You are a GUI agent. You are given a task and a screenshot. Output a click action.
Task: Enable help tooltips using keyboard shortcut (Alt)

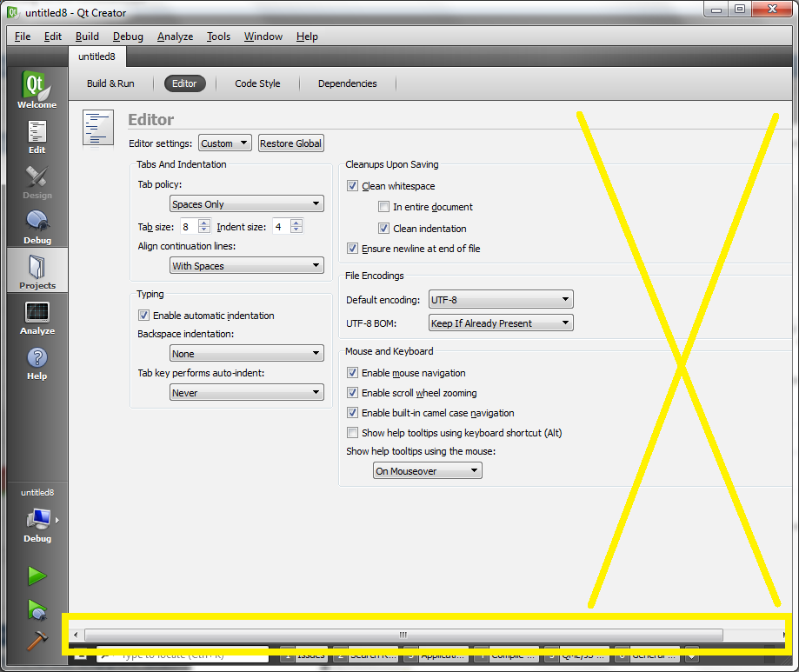pyautogui.click(x=352, y=433)
